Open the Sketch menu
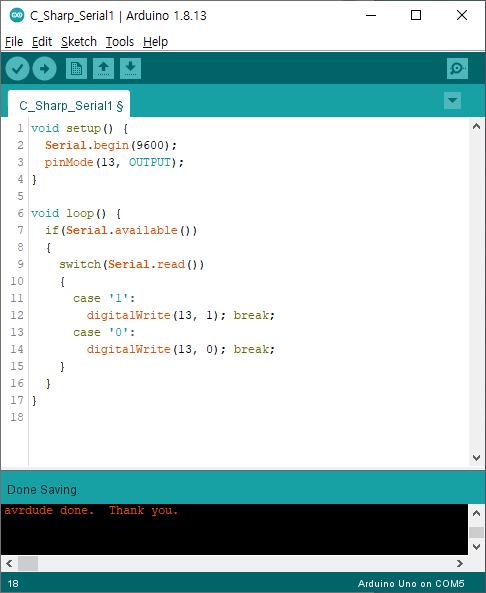The image size is (486, 593). [79, 42]
